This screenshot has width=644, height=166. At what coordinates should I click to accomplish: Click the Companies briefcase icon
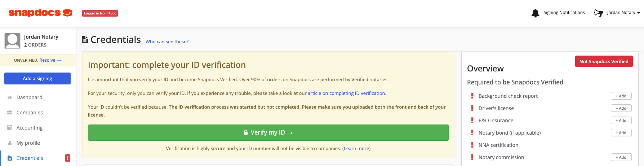point(10,113)
